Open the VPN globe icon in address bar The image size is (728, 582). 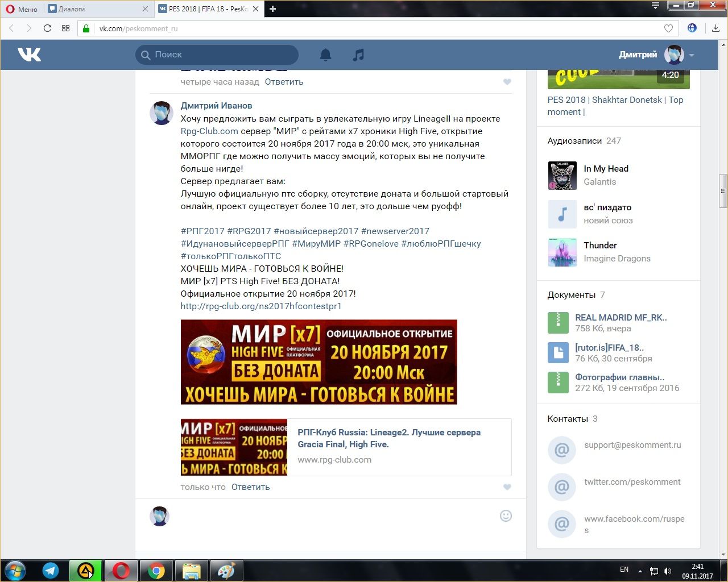(x=692, y=28)
